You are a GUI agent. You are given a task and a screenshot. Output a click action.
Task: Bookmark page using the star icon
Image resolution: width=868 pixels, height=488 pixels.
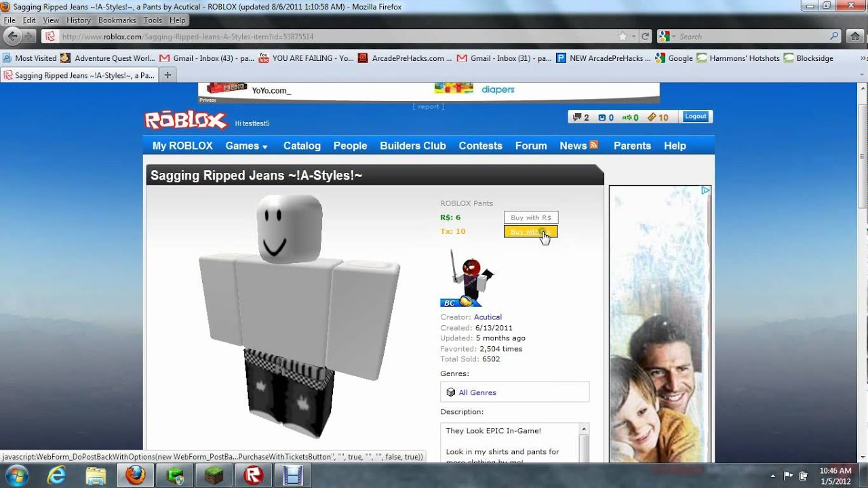click(623, 37)
